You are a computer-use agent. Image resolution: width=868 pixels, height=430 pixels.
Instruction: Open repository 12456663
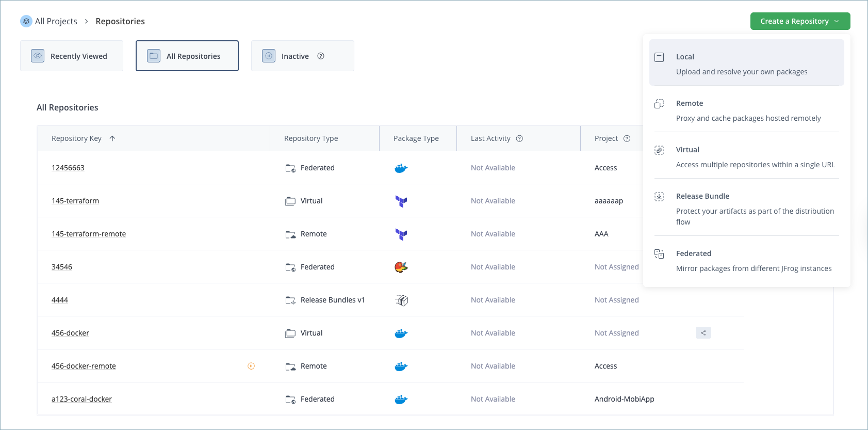coord(68,168)
